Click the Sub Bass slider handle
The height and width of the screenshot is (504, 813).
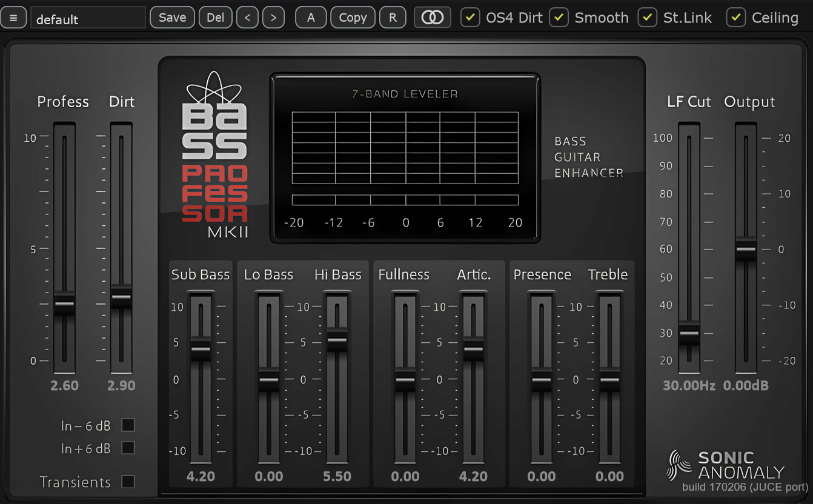point(201,349)
